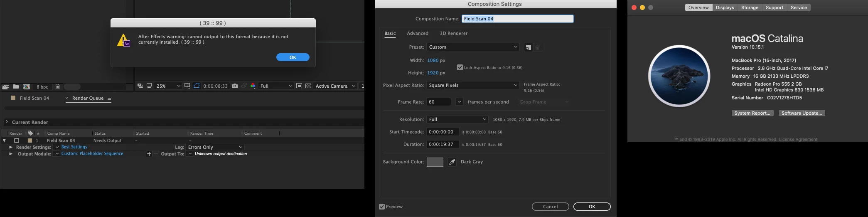Click the Show Snapshot icon

[x=244, y=86]
